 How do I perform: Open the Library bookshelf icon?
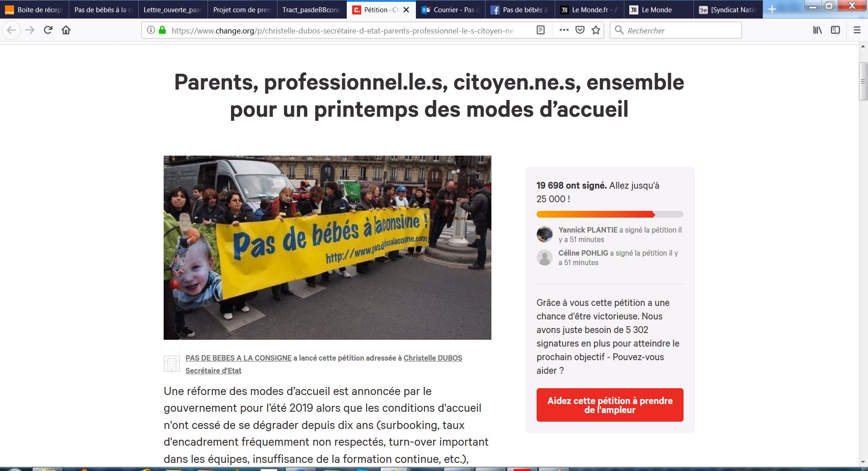817,30
